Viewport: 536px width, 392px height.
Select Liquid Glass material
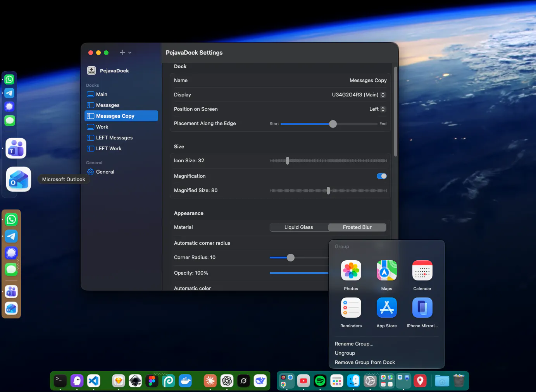click(x=299, y=227)
